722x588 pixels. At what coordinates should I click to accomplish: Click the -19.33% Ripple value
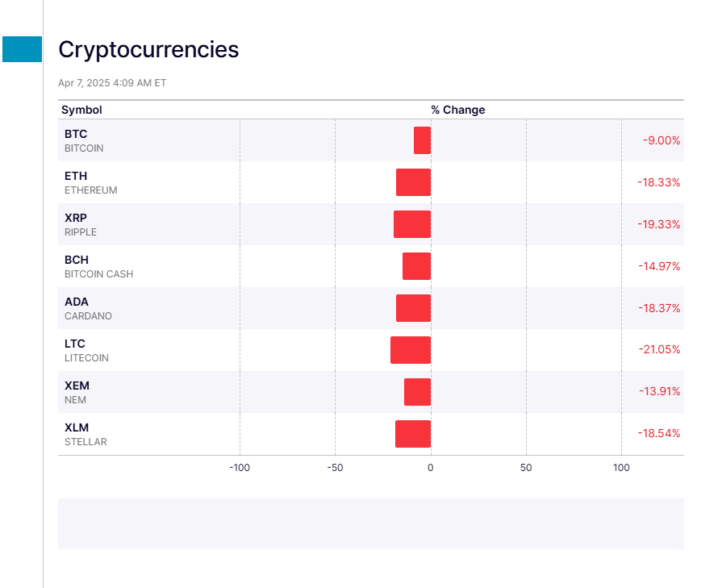point(658,224)
